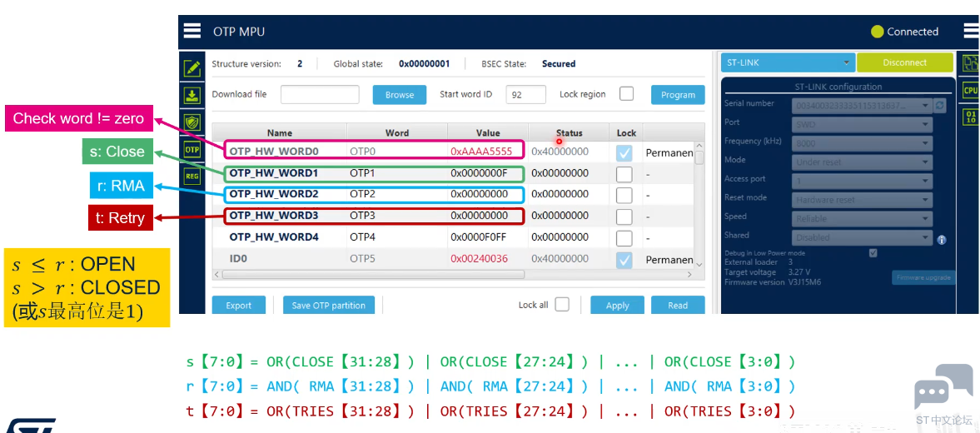Select the REG registers sidebar icon

pos(192,177)
